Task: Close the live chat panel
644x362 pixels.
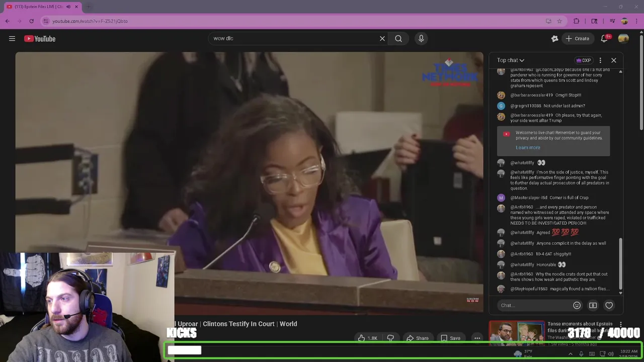Action: pos(614,60)
